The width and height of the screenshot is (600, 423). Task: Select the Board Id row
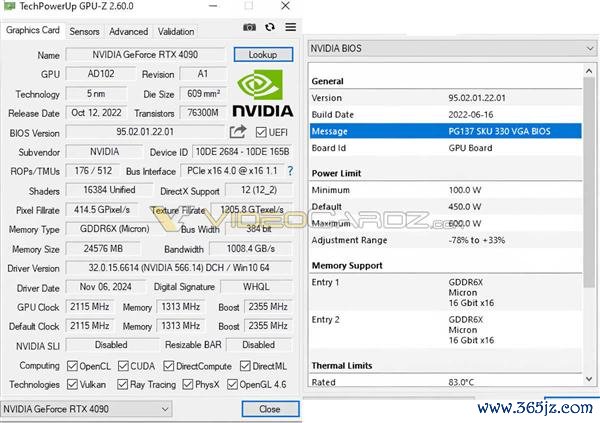446,148
